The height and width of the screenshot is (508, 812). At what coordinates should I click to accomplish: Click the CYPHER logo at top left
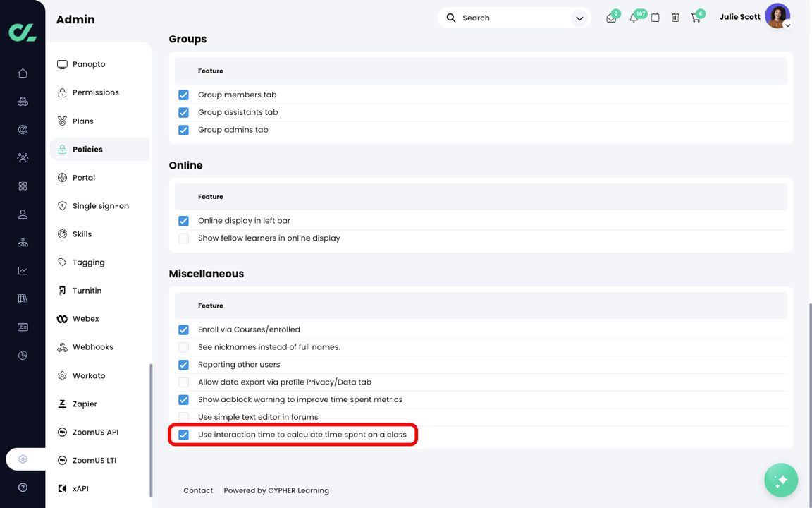pyautogui.click(x=23, y=32)
